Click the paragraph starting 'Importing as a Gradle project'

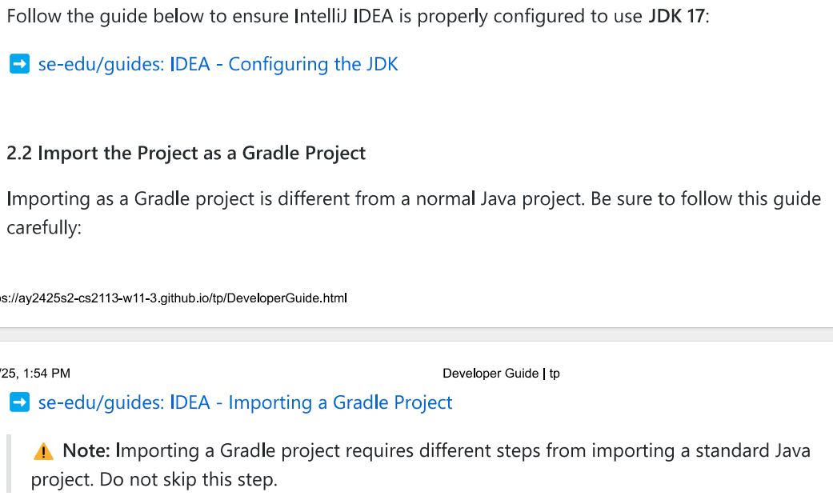pyautogui.click(x=414, y=213)
